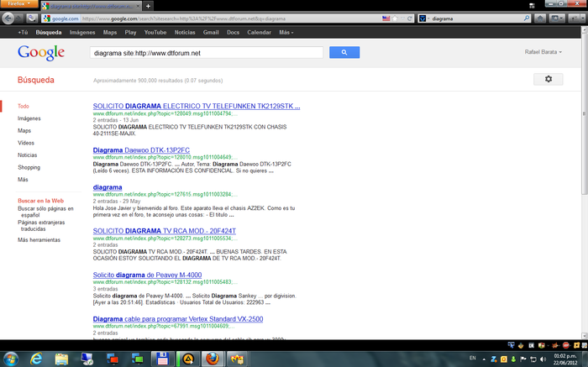Screen dimensions: 588x367
Task: Open the search engine selector dropdown
Action: 424,18
